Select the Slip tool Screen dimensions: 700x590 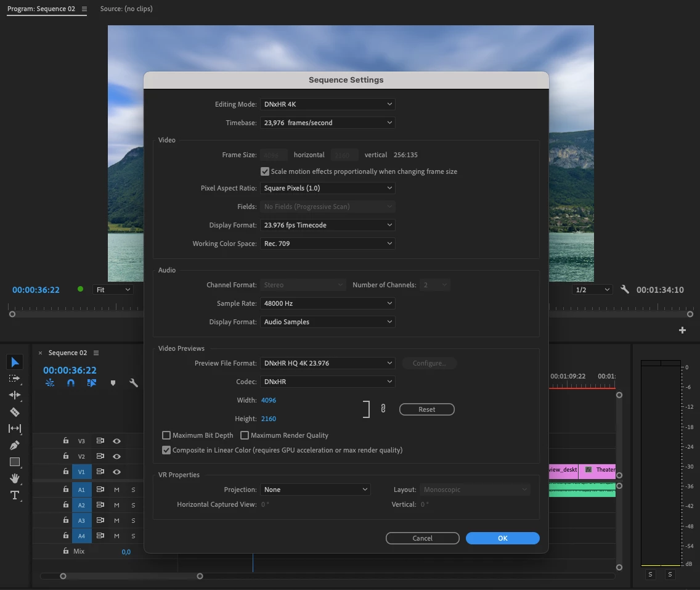(x=14, y=428)
